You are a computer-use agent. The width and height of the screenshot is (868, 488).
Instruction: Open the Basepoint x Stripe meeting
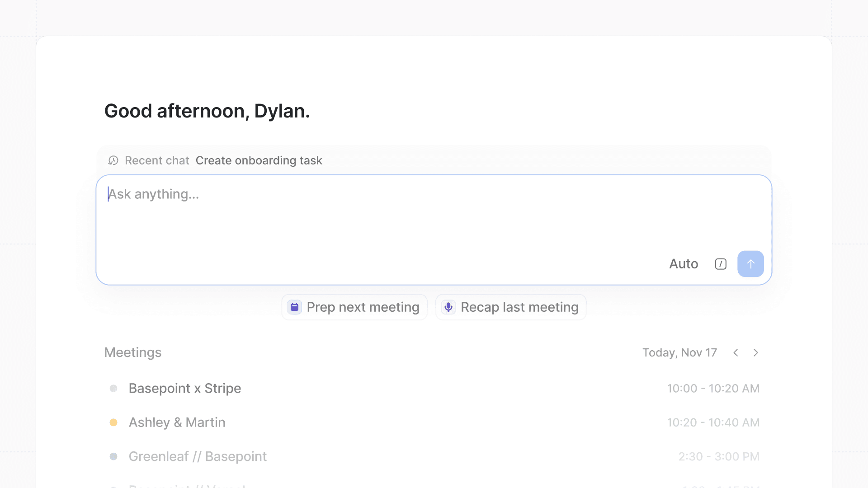pos(184,388)
